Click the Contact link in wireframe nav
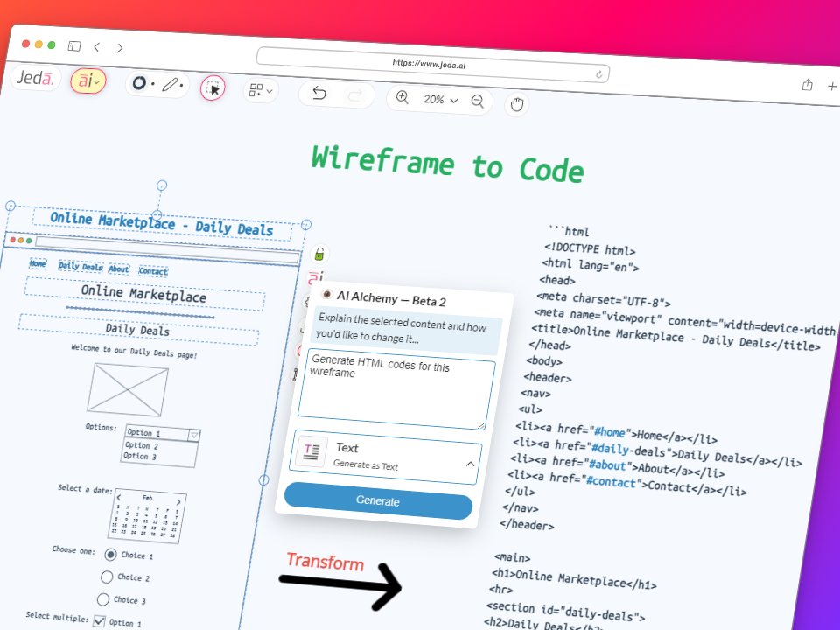840x630 pixels. [x=153, y=271]
